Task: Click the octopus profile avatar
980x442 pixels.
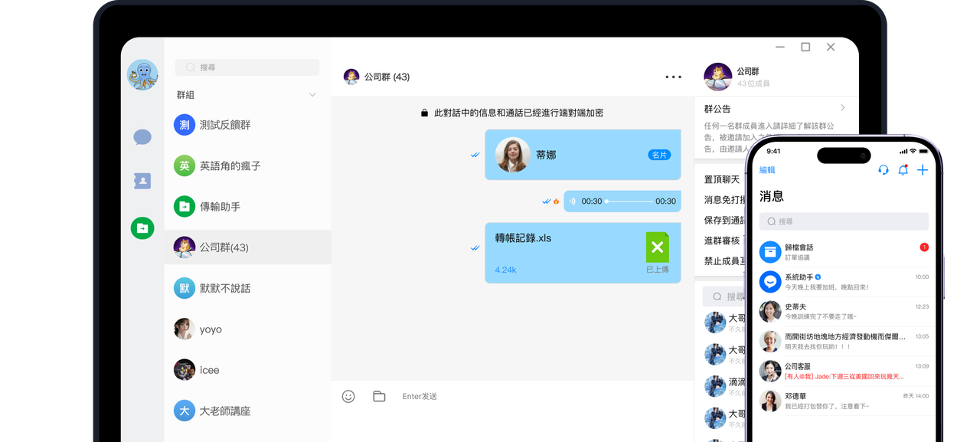Action: [x=142, y=75]
